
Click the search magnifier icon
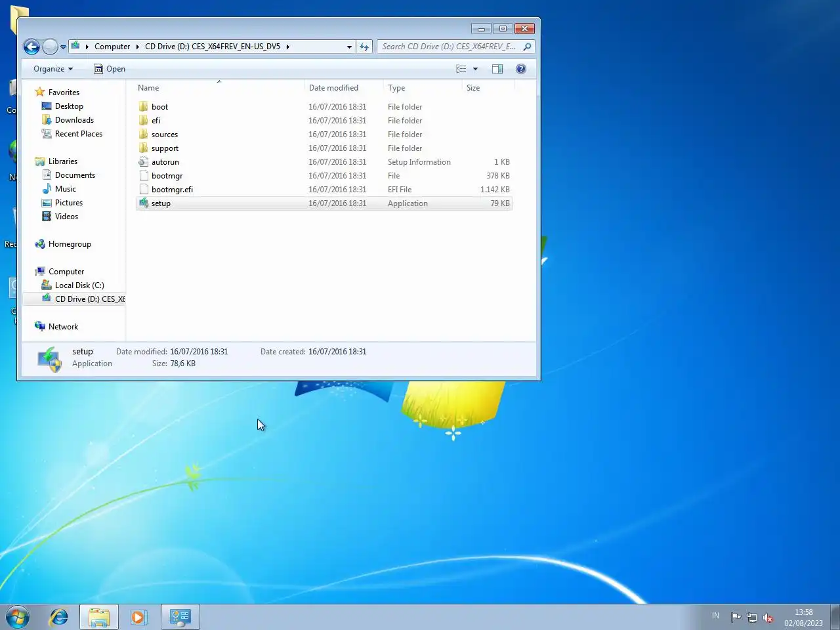(x=527, y=47)
